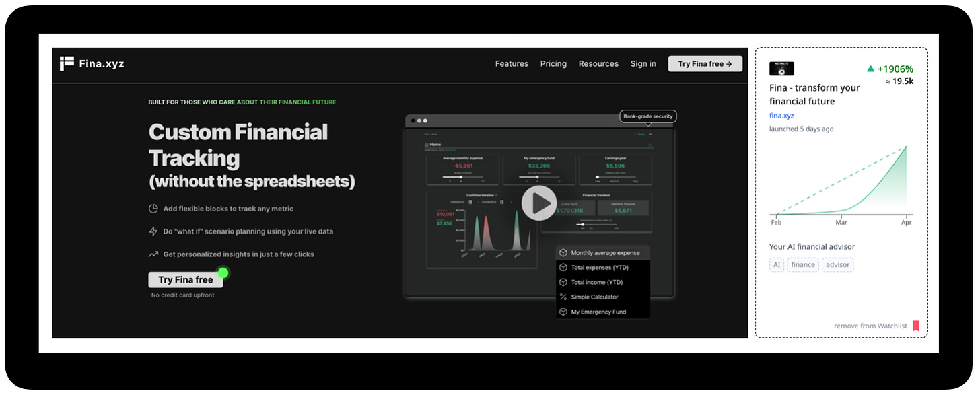
Task: Click the advisor tag
Action: pos(838,265)
